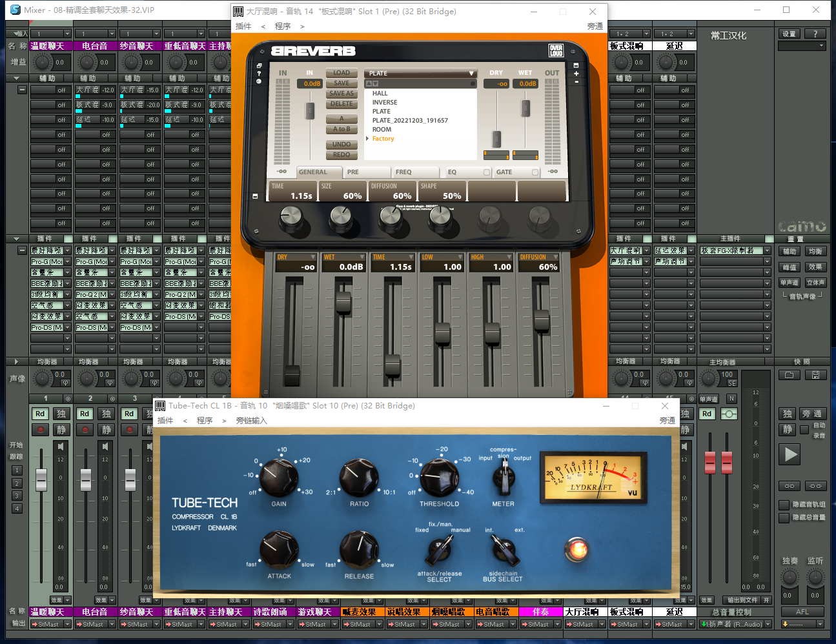Open the 扬声器 master output dropdown
Screen dimensions: 836x644
pyautogui.click(x=768, y=624)
